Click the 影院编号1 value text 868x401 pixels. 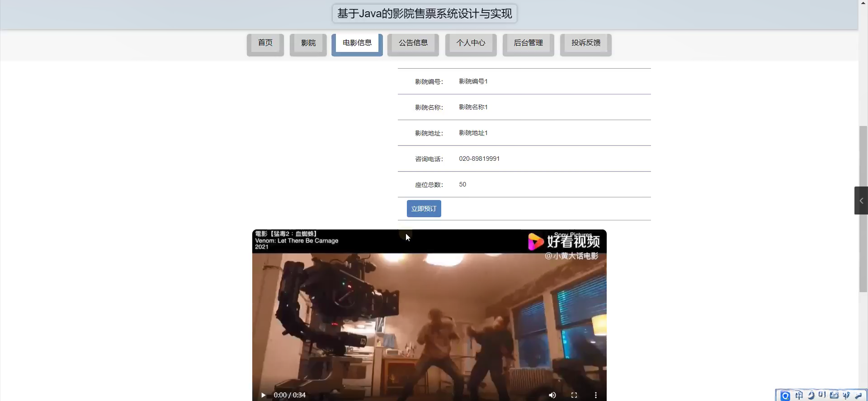[473, 81]
